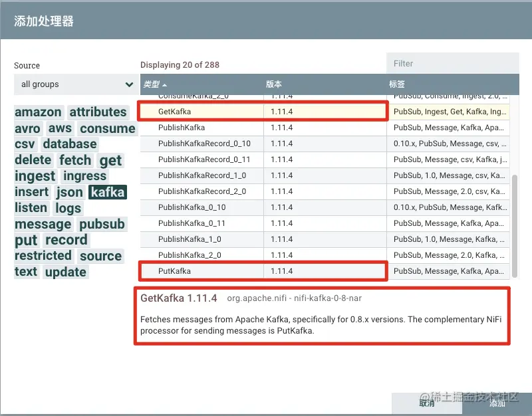Select the GetKafka processor row
The height and width of the screenshot is (416, 532).
pyautogui.click(x=325, y=112)
